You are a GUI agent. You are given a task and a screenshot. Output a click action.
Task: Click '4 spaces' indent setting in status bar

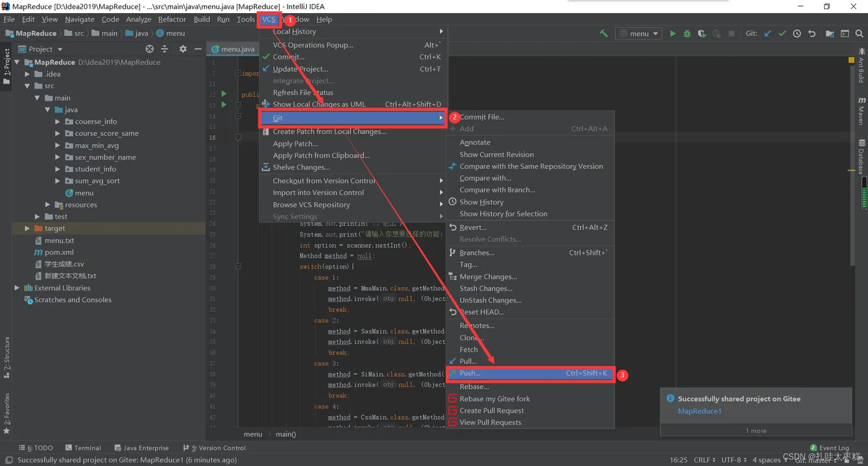pos(766,460)
